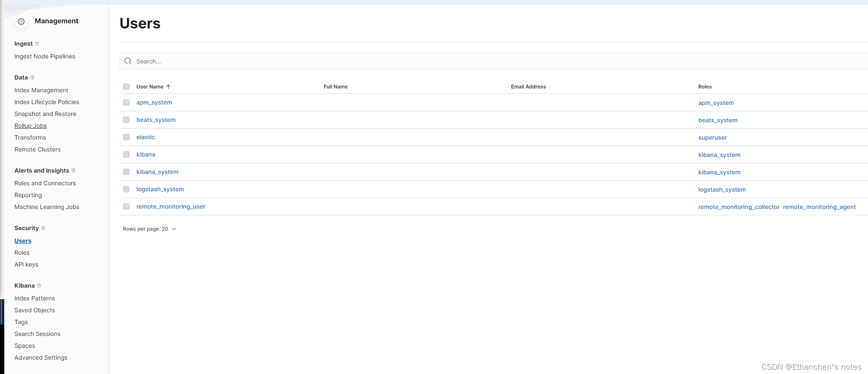Screen dimensions: 868x374
Task: Open Machine Learning Jobs
Action: point(47,207)
